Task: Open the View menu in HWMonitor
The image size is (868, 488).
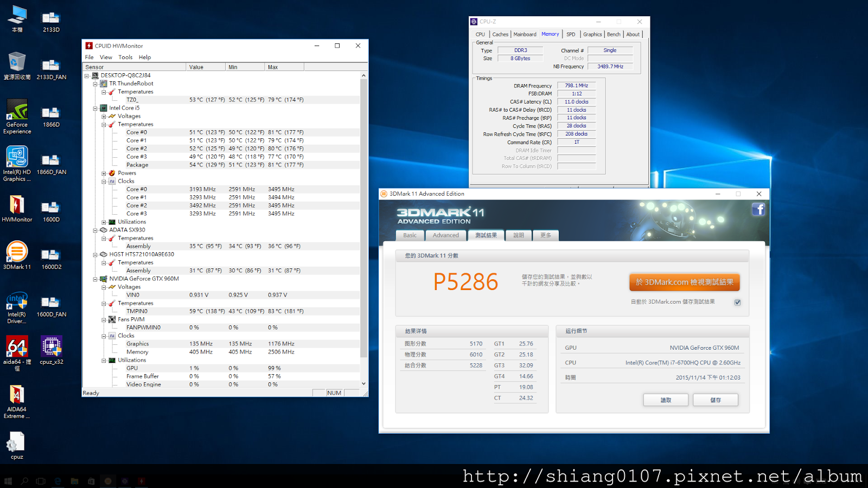Action: tap(106, 57)
